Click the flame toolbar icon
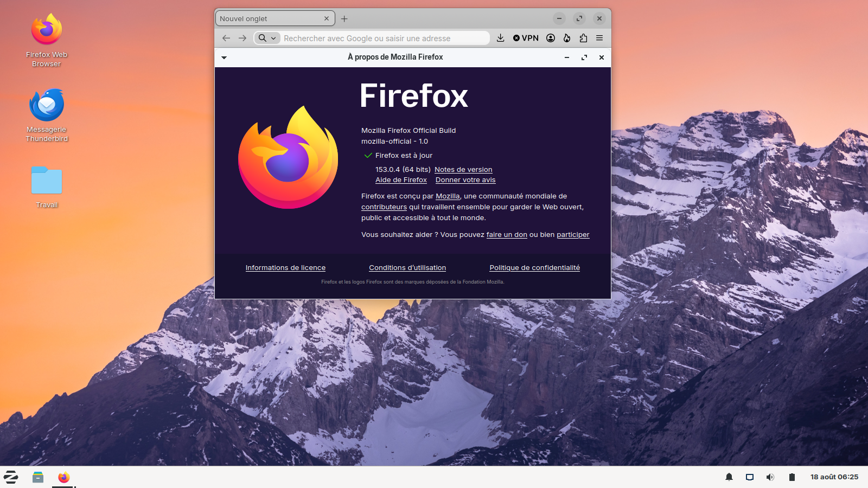 click(x=567, y=38)
